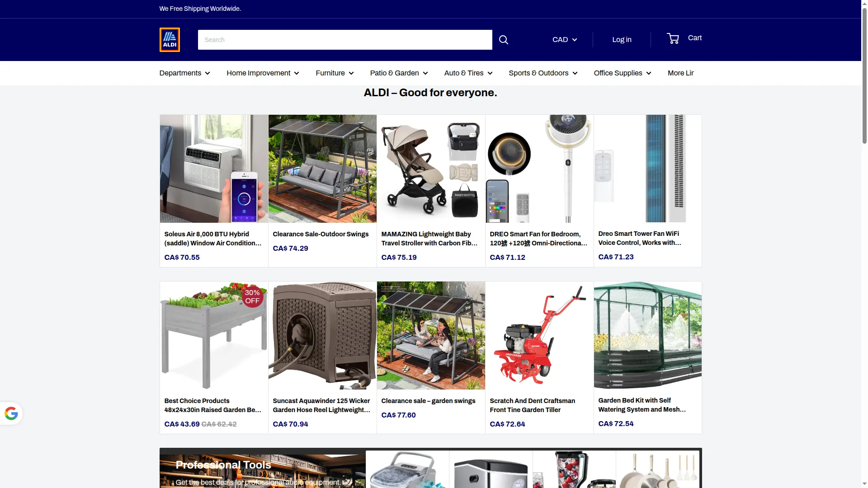Expand the Furniture menu

335,73
